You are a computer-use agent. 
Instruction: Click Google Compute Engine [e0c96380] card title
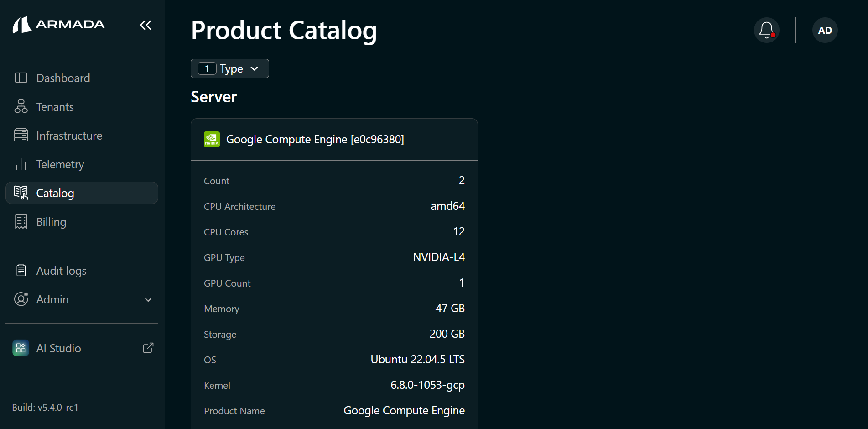(x=315, y=139)
